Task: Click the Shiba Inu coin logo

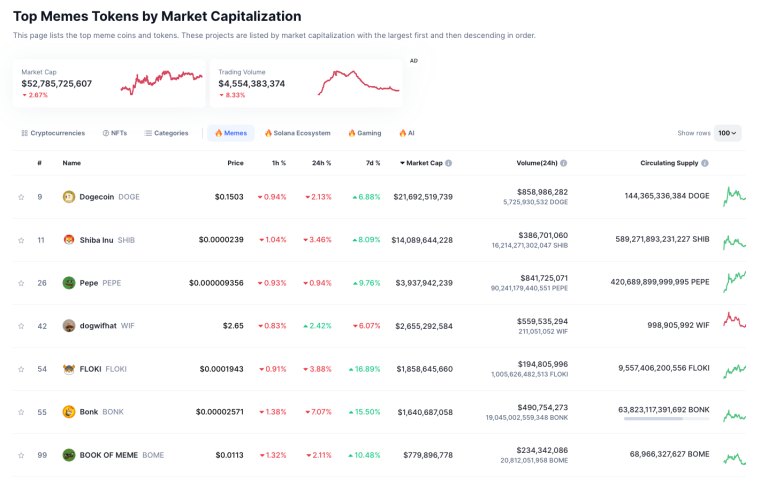Action: (x=69, y=240)
